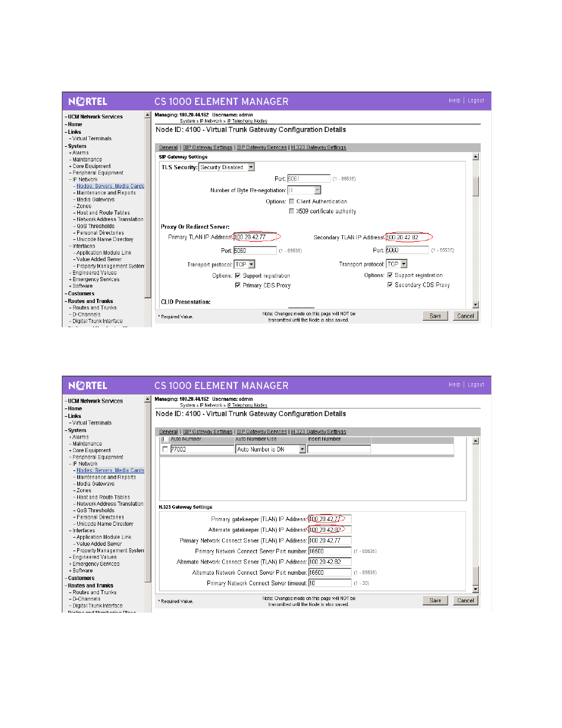Select Application Module Link in bottom screenshot tree

[104, 537]
